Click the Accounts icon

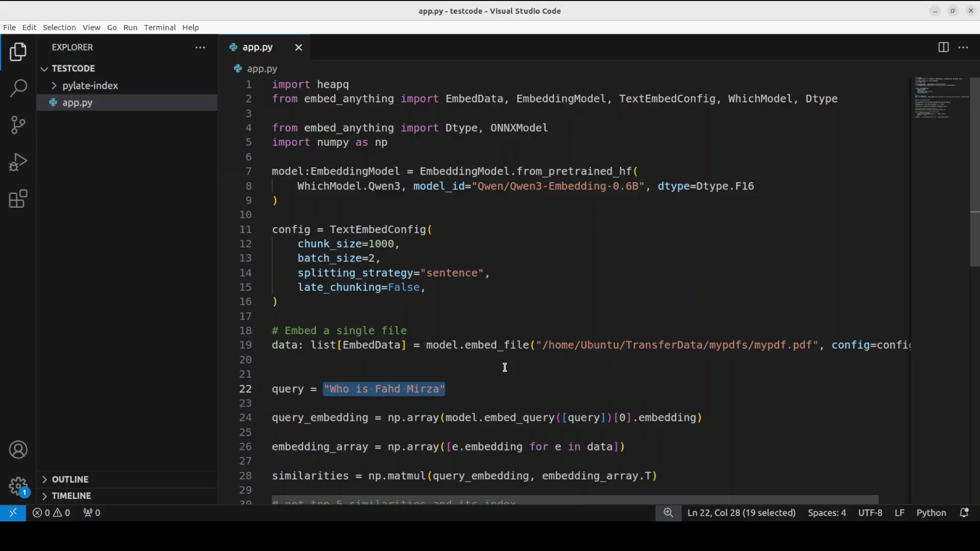pos(18,450)
